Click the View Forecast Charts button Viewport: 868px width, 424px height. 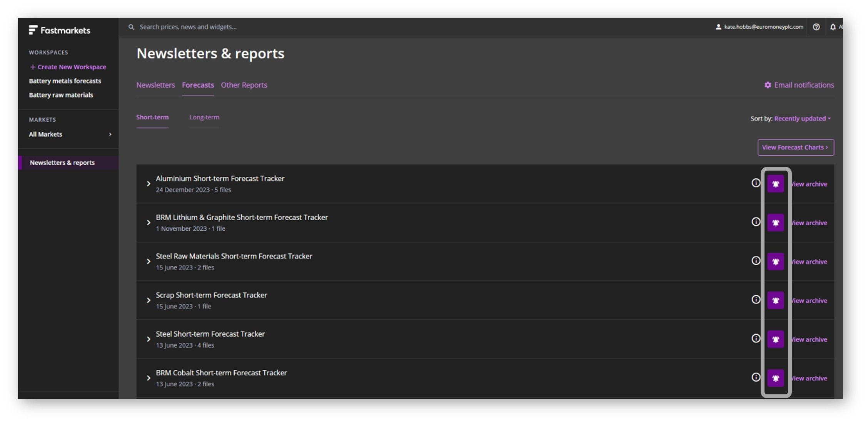click(796, 147)
